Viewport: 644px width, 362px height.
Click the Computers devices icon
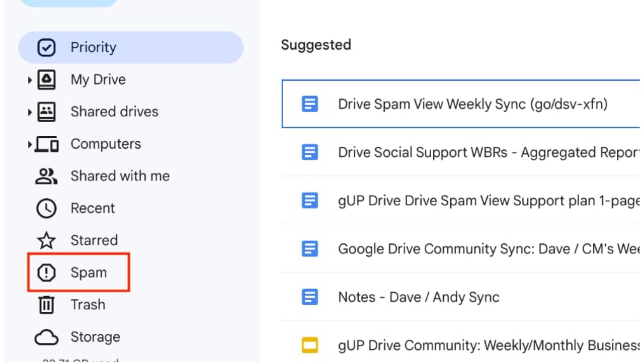(x=47, y=144)
